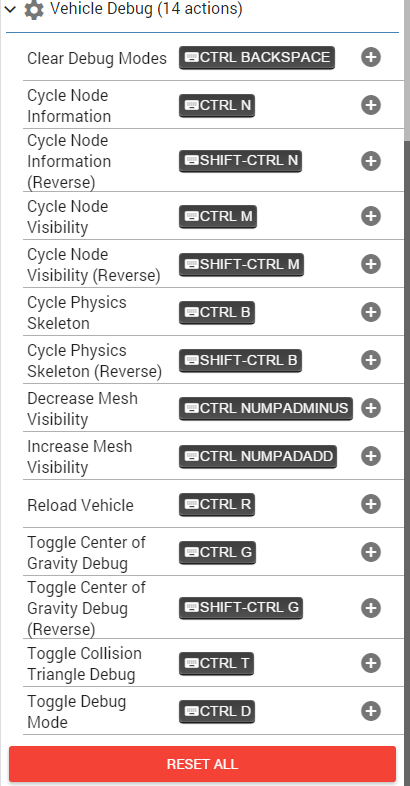Edit the CTRL R key binding
The width and height of the screenshot is (410, 786).
click(x=217, y=504)
